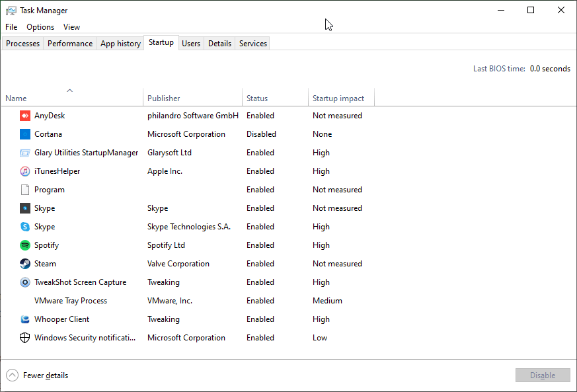Viewport: 577px width, 392px height.
Task: Click Tweaking publisher of Whooper Client
Action: [x=163, y=319]
